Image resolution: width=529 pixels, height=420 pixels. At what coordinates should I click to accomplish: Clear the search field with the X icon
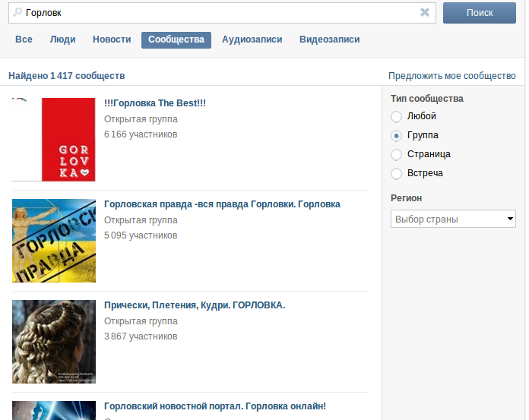[x=424, y=12]
